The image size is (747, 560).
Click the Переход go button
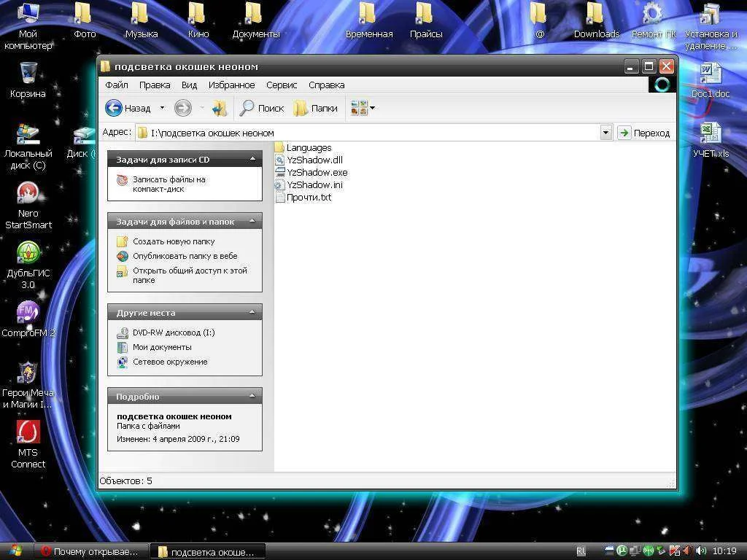coord(643,133)
